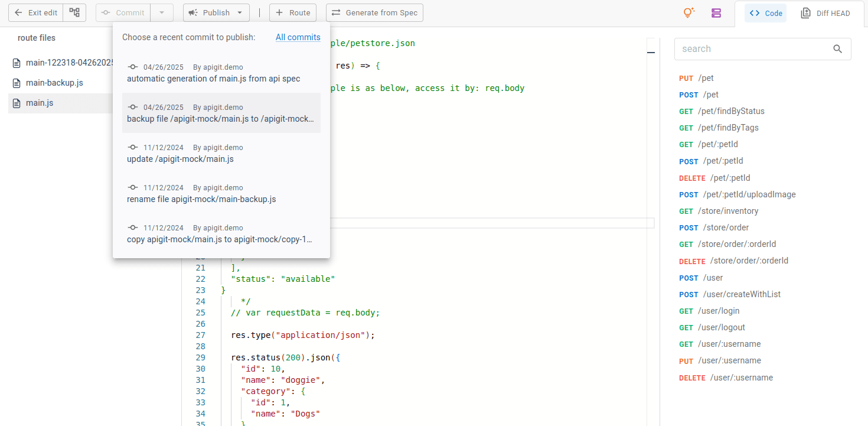Select commit 'update /apigit-mock/main.js'

(221, 153)
